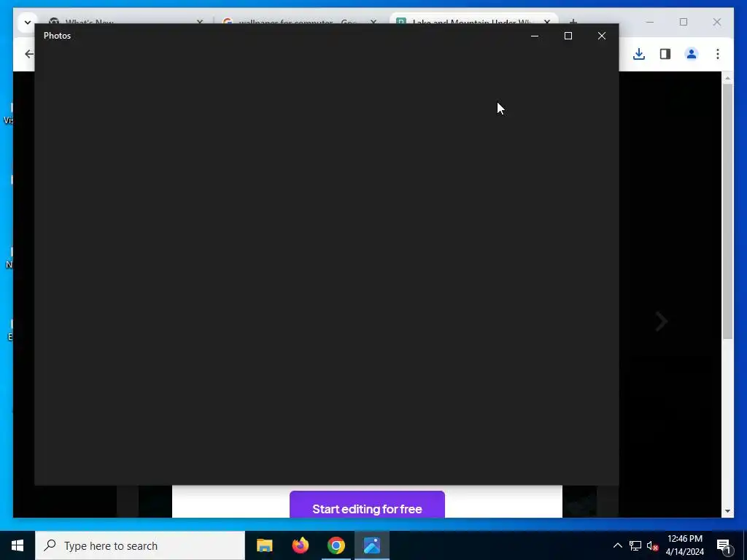The height and width of the screenshot is (560, 747).
Task: Close the Lake and Mountain tab
Action: (x=547, y=20)
